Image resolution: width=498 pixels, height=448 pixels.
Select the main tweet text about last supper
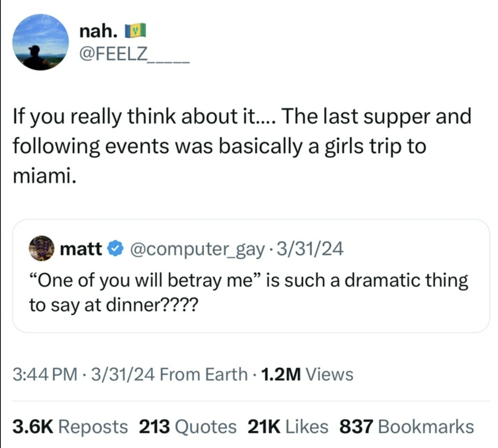pos(241,146)
